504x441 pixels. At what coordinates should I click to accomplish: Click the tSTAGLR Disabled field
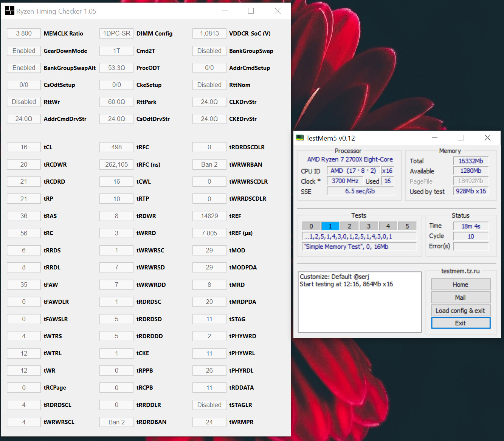point(209,405)
